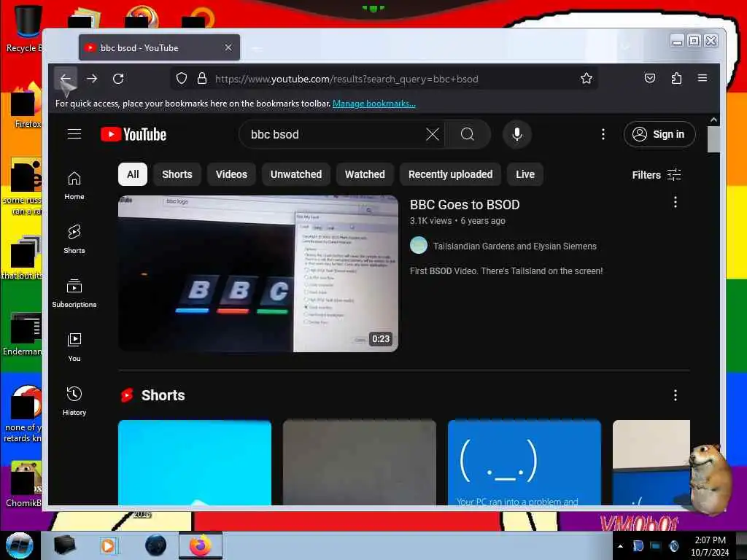Open the Extensions puzzle icon
The image size is (747, 560).
click(676, 78)
